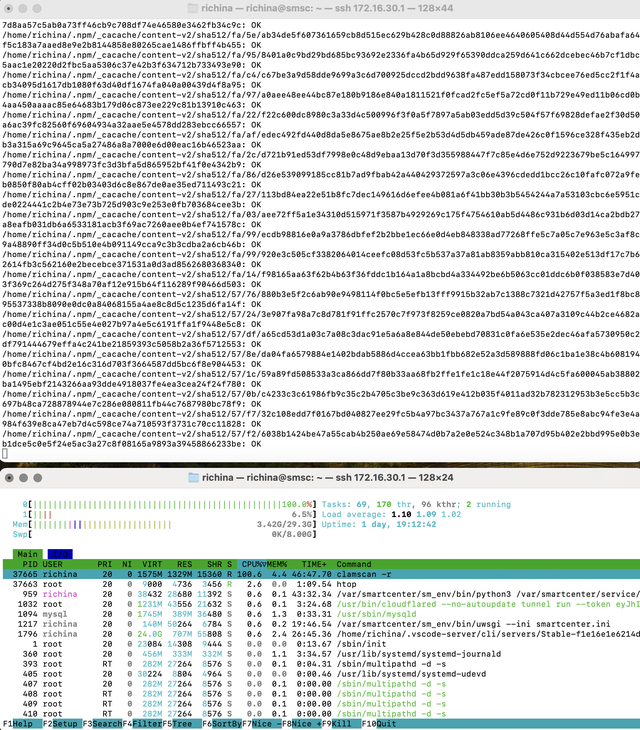This screenshot has height=730, width=640.
Task: Activate F3 Search in htop footer
Action: pos(102,724)
